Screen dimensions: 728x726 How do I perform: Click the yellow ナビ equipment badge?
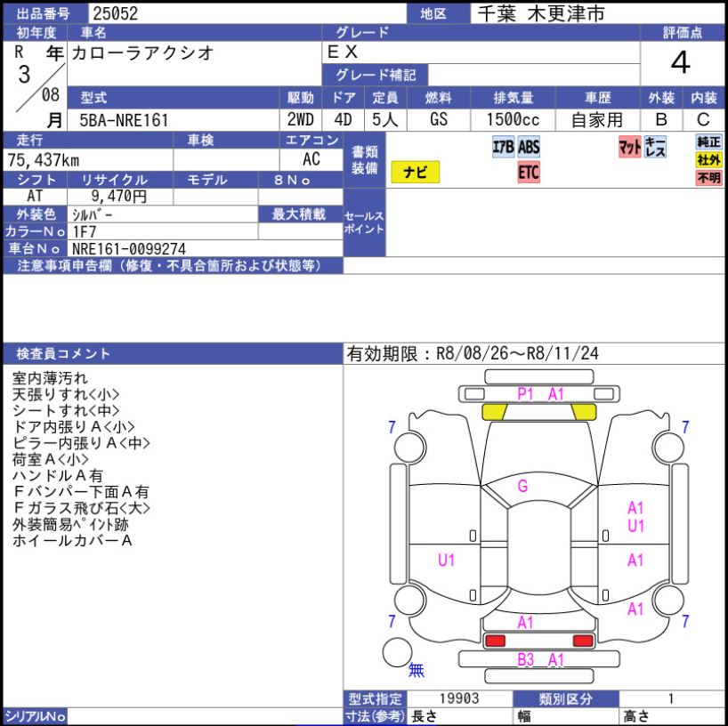415,173
